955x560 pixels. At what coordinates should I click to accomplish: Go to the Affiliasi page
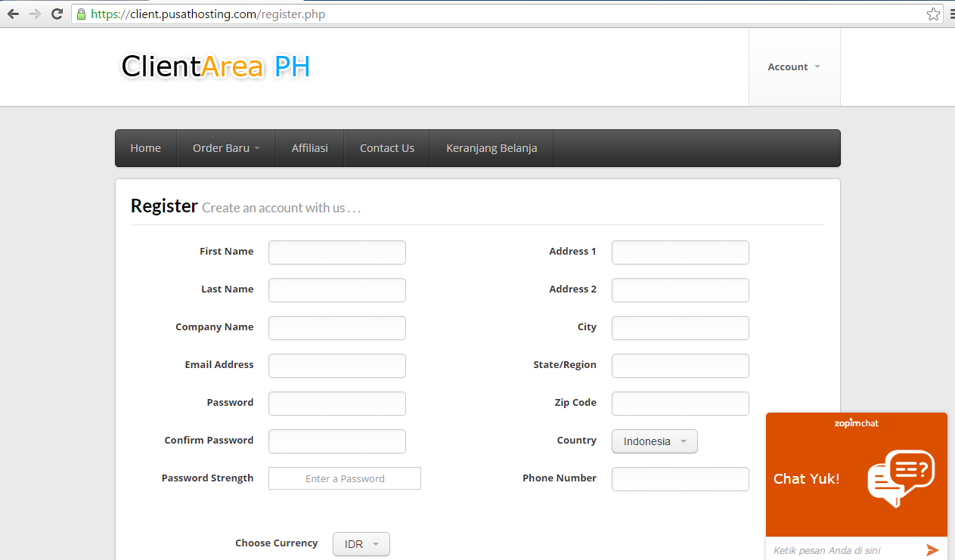click(x=309, y=147)
